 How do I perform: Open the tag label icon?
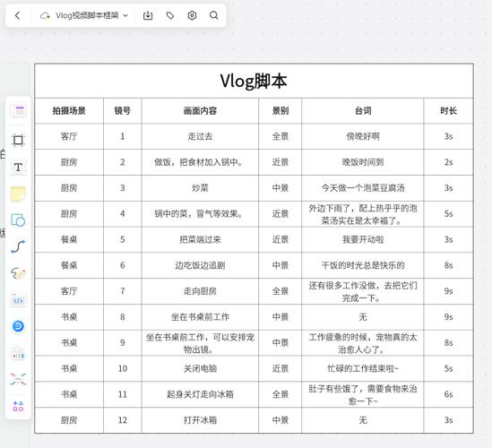pos(170,15)
